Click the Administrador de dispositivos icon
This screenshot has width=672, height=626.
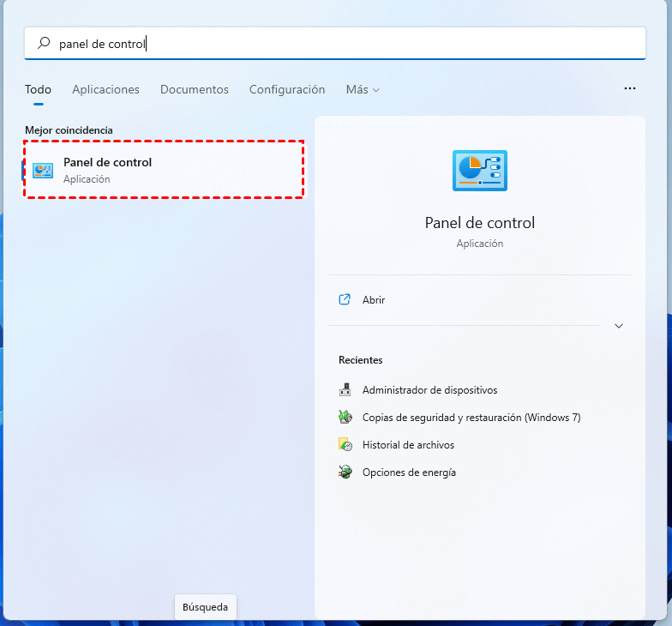click(x=345, y=389)
